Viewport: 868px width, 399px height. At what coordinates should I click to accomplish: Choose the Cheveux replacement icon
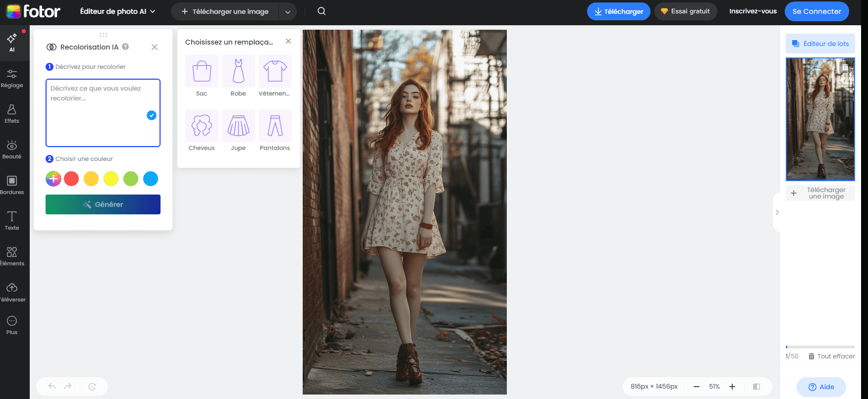(202, 126)
